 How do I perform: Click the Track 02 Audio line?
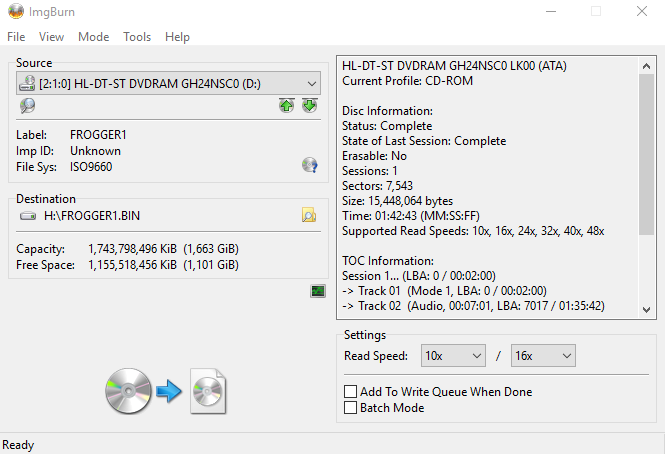(x=473, y=306)
